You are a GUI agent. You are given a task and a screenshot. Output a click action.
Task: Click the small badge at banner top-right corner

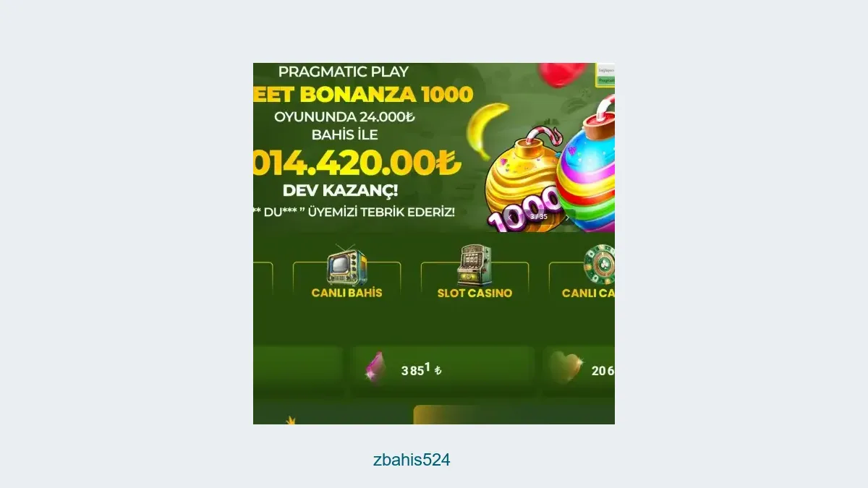coord(605,74)
